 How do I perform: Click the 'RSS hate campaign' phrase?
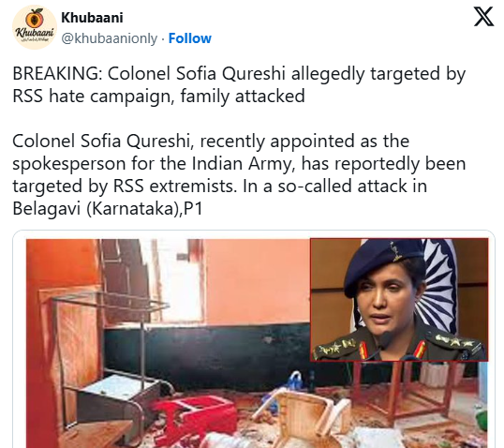pos(94,97)
